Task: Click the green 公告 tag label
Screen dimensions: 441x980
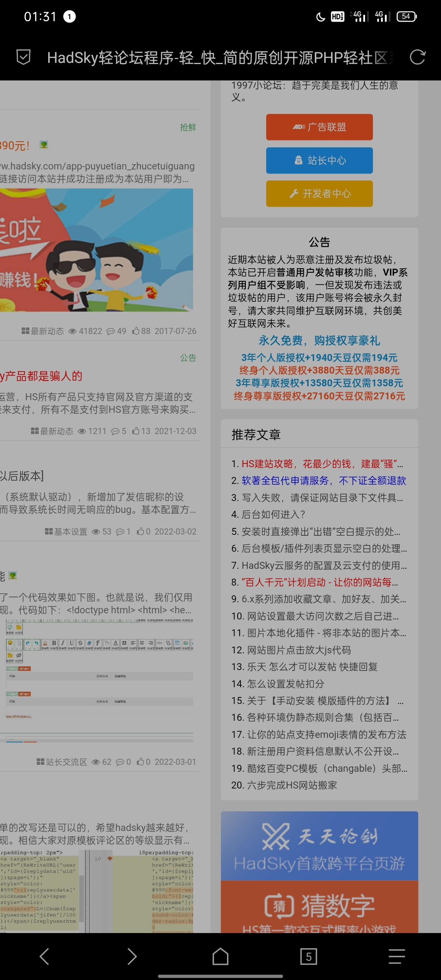Action: pos(188,358)
